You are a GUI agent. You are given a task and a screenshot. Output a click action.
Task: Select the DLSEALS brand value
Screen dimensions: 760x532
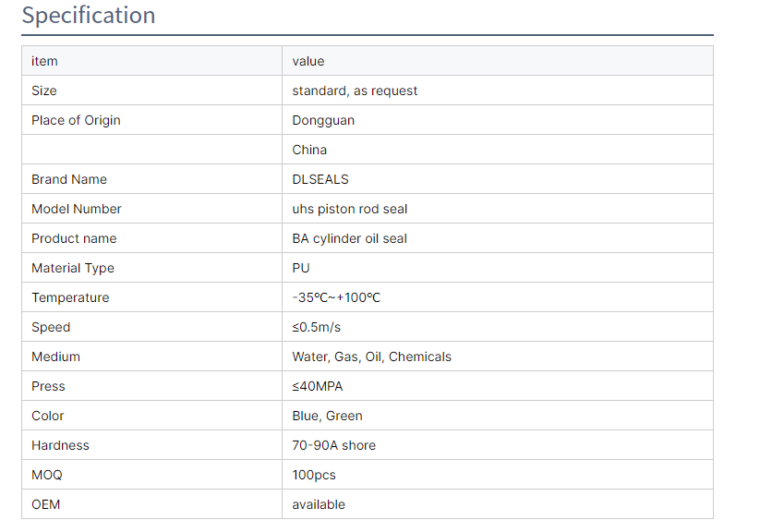point(320,179)
